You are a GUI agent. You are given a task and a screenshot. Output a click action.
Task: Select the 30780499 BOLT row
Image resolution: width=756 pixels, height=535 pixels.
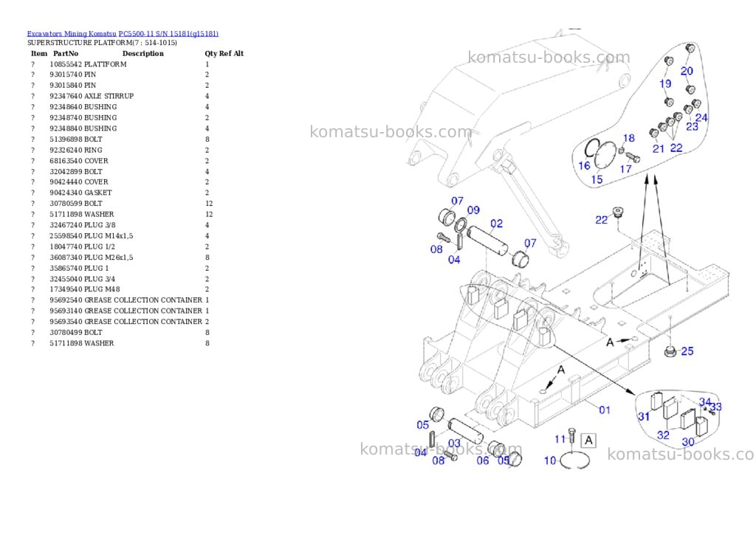(120, 333)
